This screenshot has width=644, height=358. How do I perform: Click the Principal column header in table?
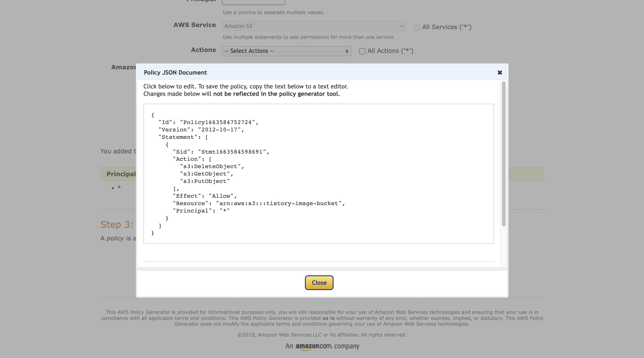tap(121, 174)
